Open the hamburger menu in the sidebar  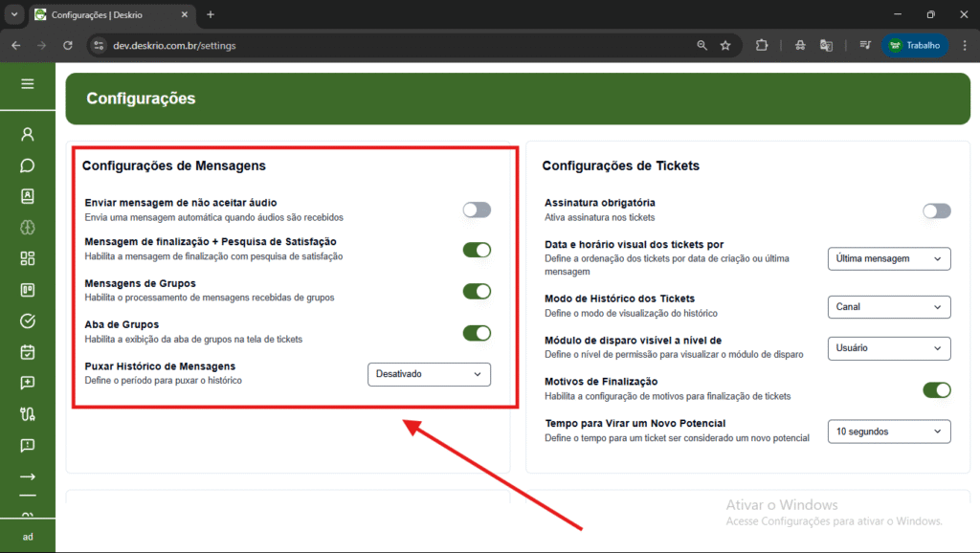click(28, 84)
